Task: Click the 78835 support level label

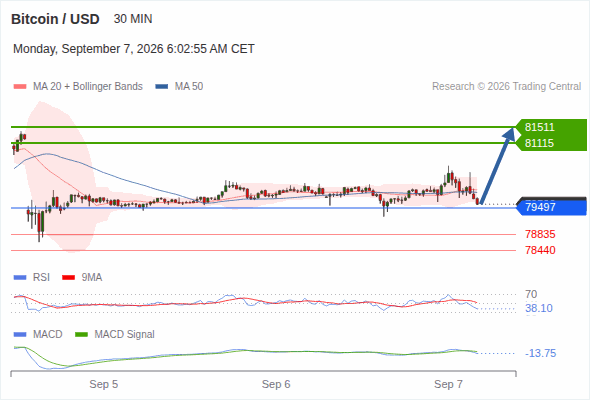Action: pyautogui.click(x=540, y=234)
